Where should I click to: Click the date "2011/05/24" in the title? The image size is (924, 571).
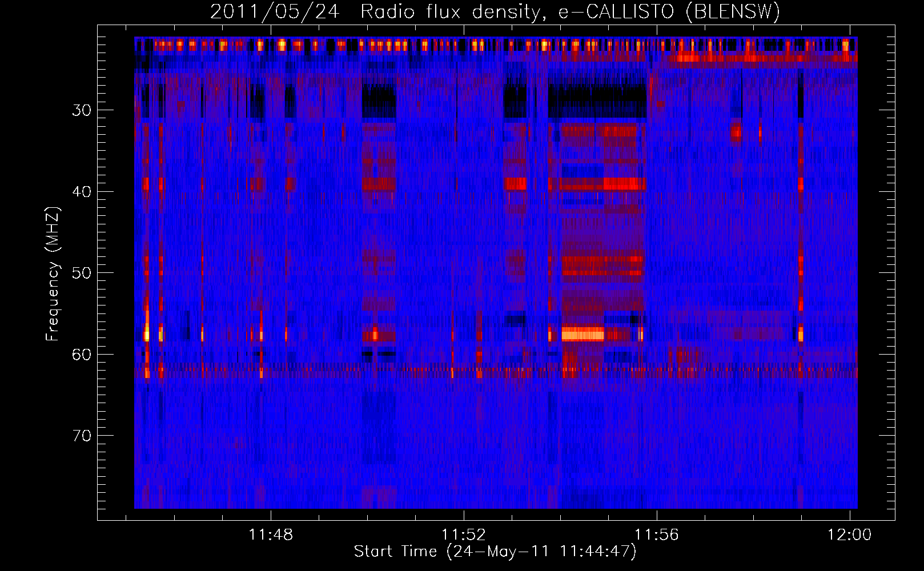275,11
